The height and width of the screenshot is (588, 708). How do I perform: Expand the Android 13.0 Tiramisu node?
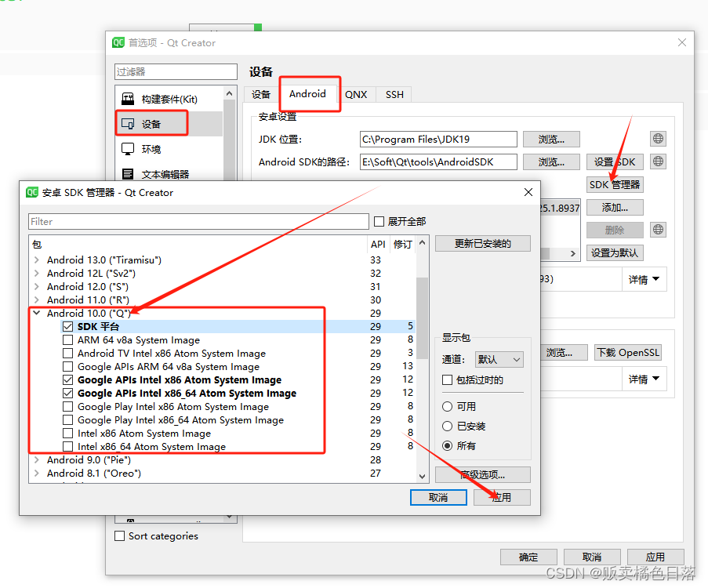pos(36,259)
